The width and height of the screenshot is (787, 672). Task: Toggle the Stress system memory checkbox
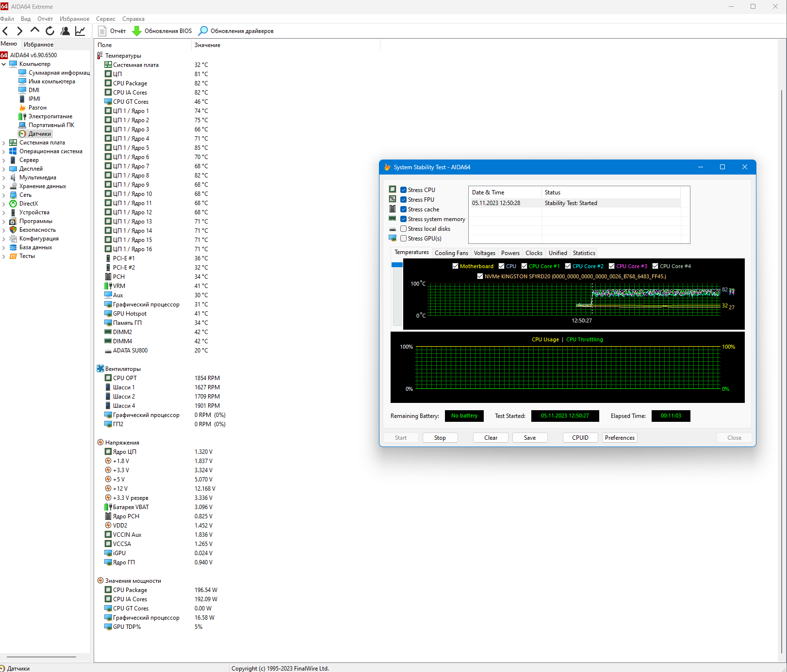tap(403, 219)
